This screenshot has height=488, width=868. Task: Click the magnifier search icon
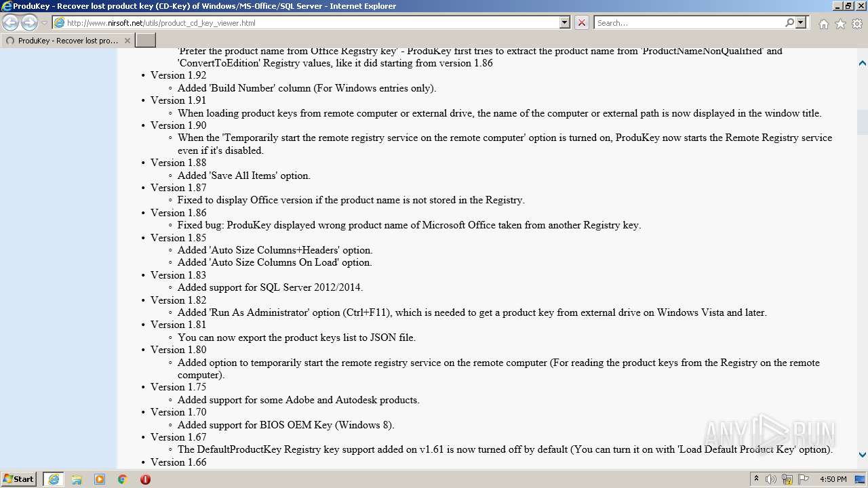point(789,23)
